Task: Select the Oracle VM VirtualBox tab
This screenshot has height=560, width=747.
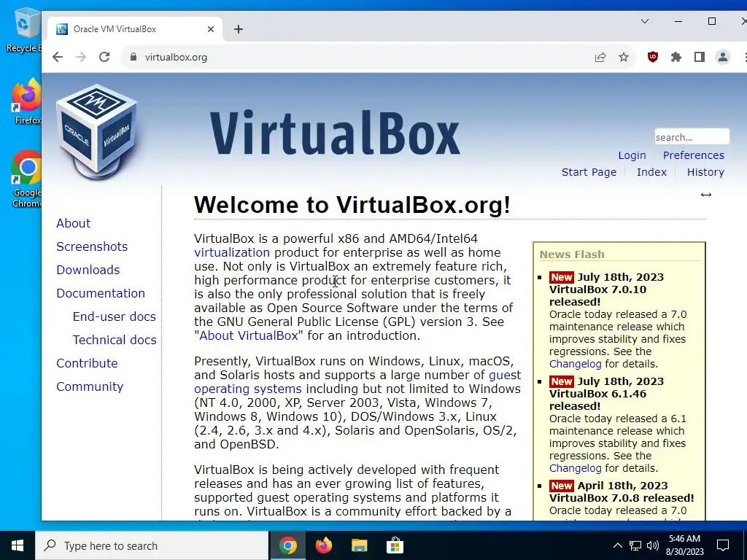Action: [135, 29]
